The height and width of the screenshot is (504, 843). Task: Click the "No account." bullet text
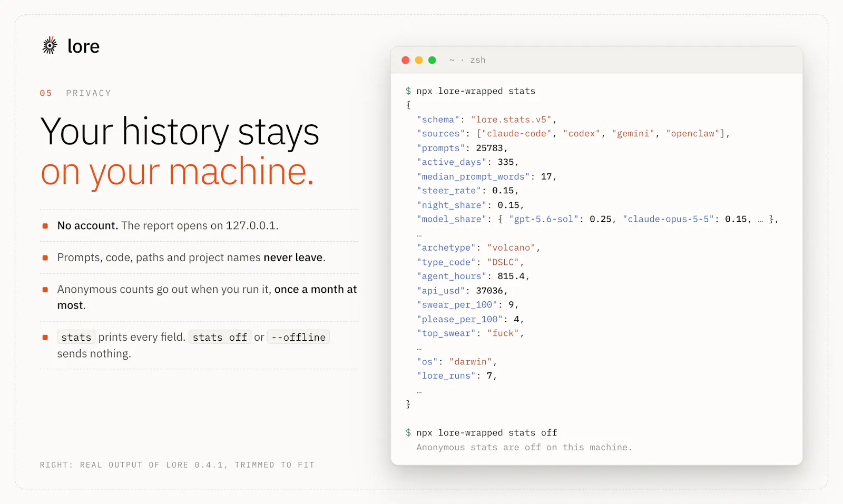click(87, 225)
